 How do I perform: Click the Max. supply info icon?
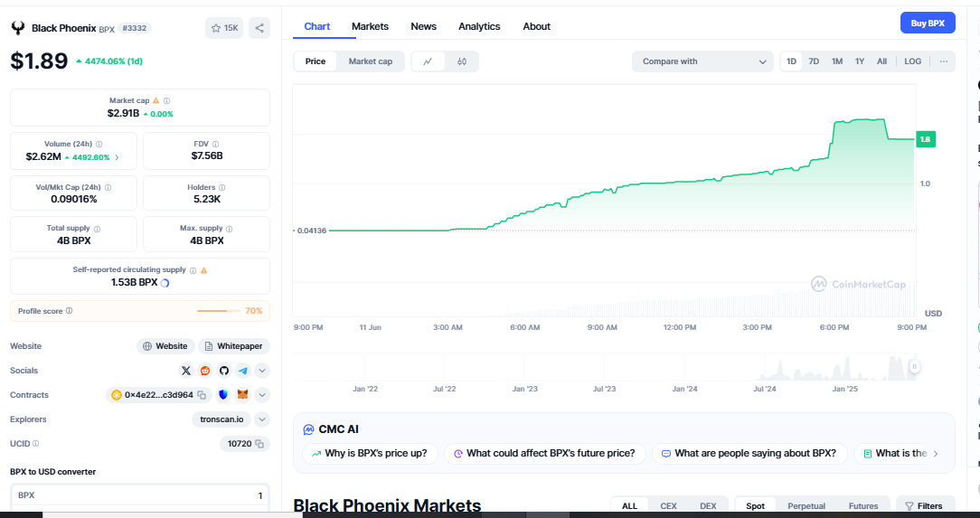[230, 229]
